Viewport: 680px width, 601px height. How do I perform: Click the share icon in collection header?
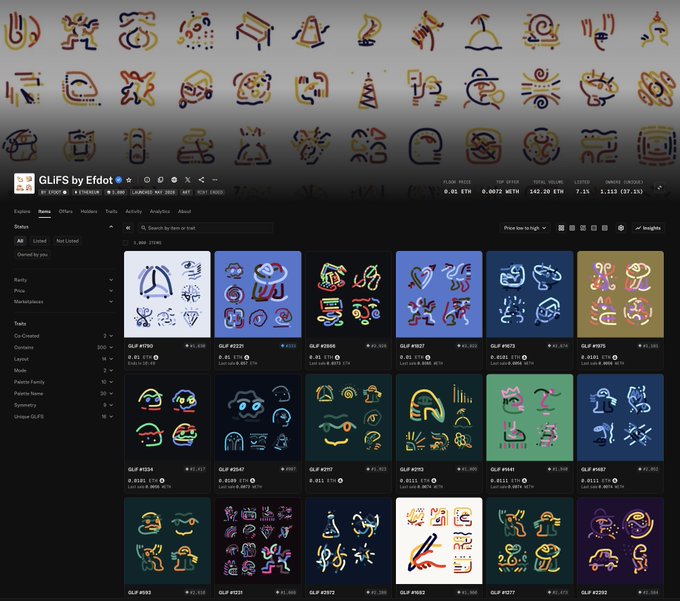click(201, 180)
